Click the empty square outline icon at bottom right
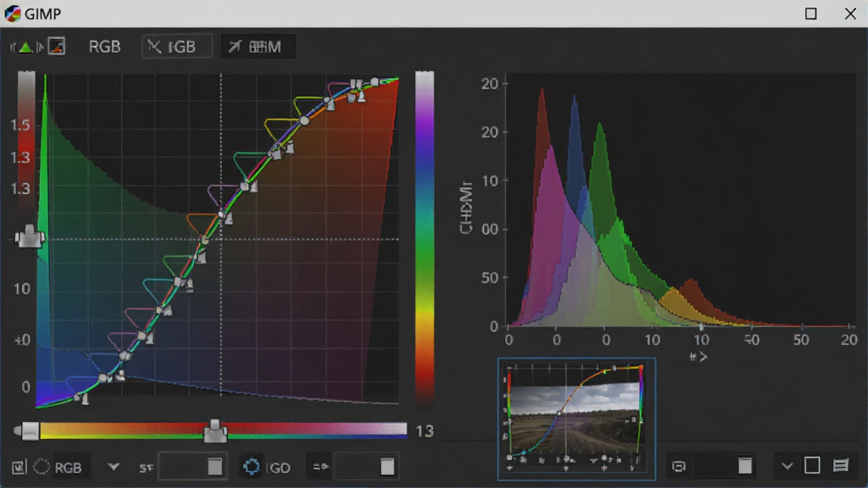The image size is (868, 488). pyautogui.click(x=812, y=465)
